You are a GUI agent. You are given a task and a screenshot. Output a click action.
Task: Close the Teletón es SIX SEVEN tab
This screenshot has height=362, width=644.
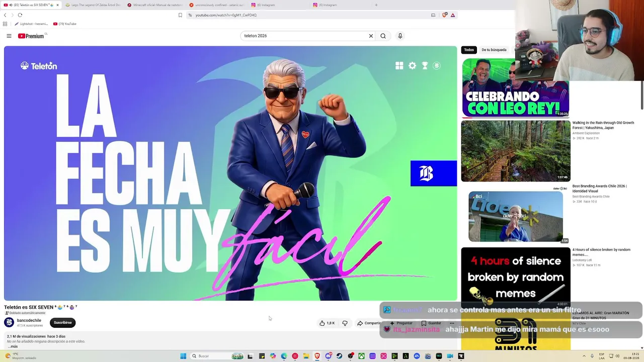pyautogui.click(x=57, y=5)
